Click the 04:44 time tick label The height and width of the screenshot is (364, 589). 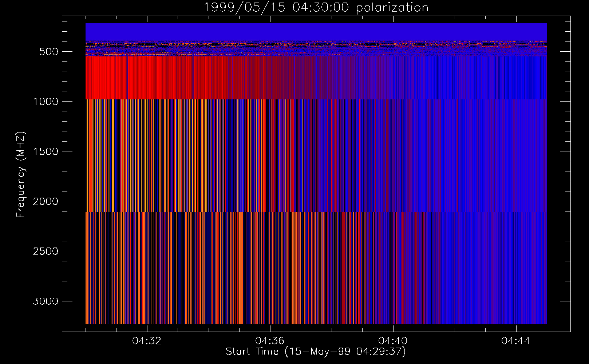pyautogui.click(x=516, y=341)
